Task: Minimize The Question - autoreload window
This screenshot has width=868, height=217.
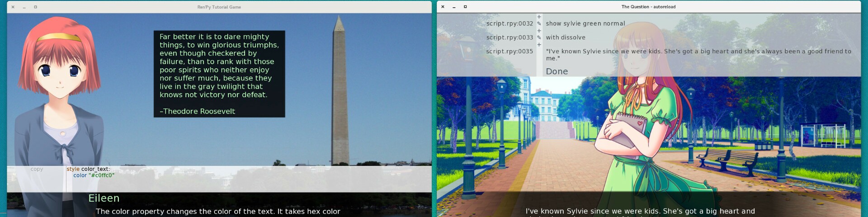Action: 454,7
